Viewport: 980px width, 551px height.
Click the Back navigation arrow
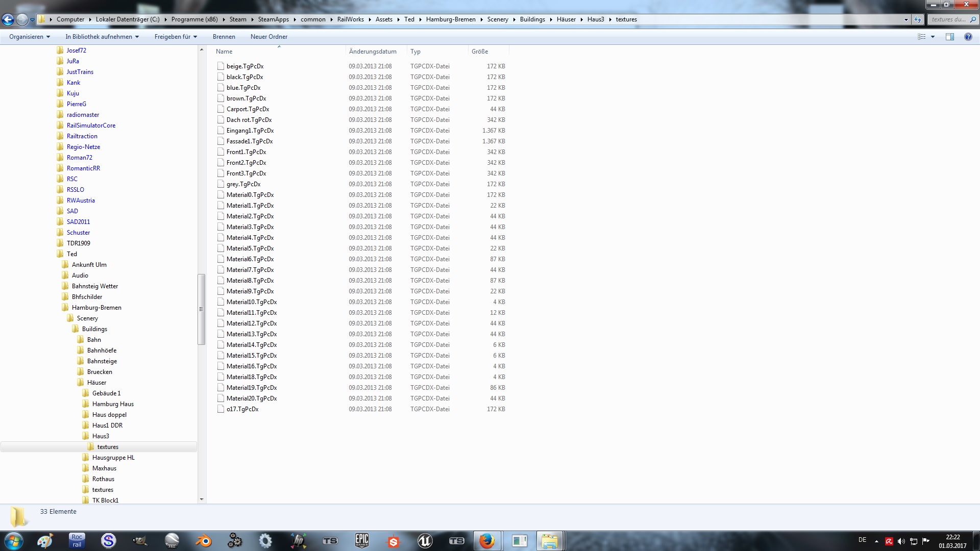point(8,19)
